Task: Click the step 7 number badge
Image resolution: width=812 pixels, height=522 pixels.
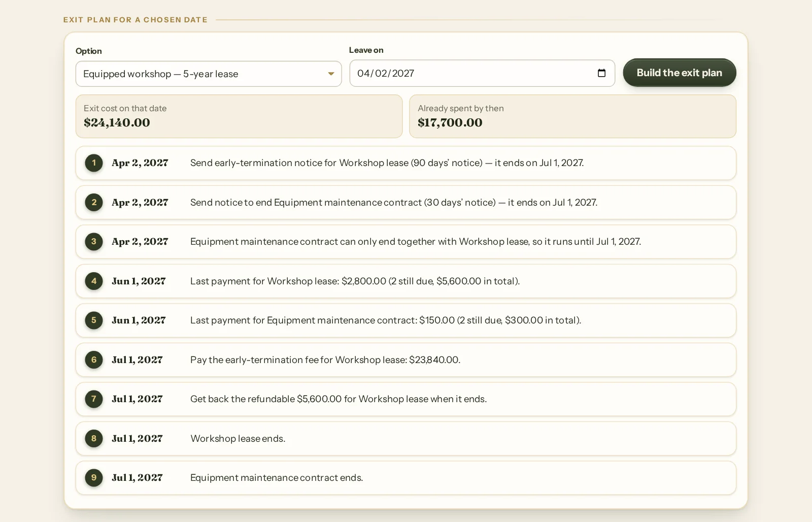Action: point(94,399)
